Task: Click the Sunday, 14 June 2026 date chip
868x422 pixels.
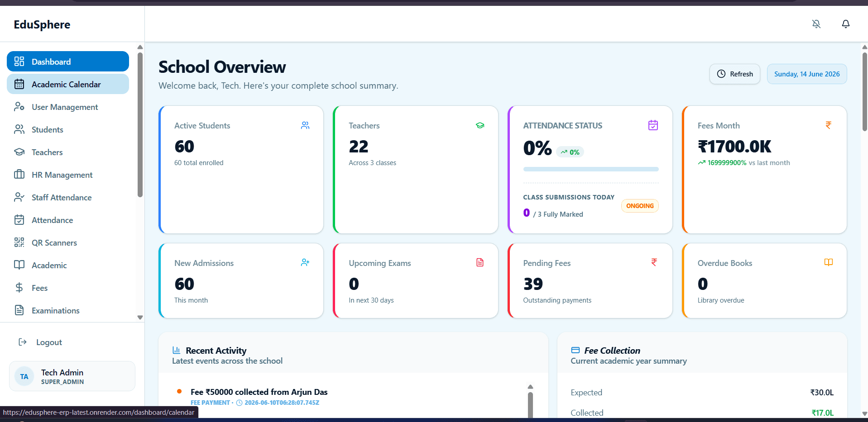Action: pyautogui.click(x=806, y=74)
